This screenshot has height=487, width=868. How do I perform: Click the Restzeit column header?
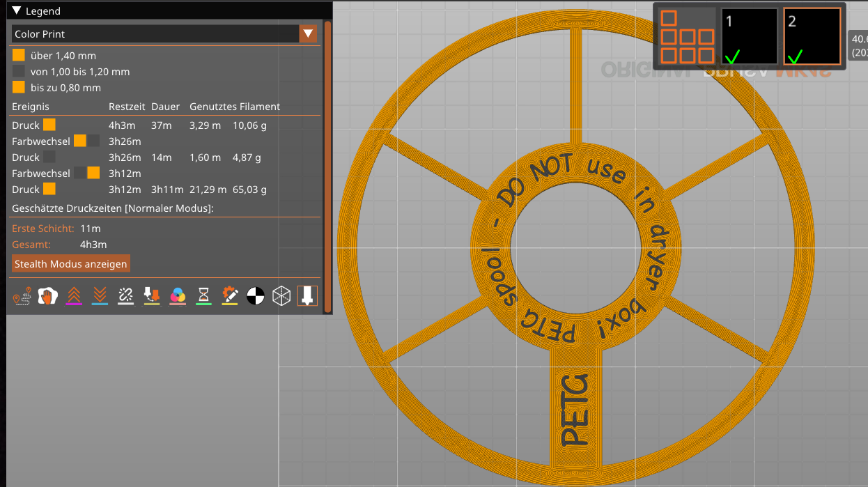coord(127,107)
